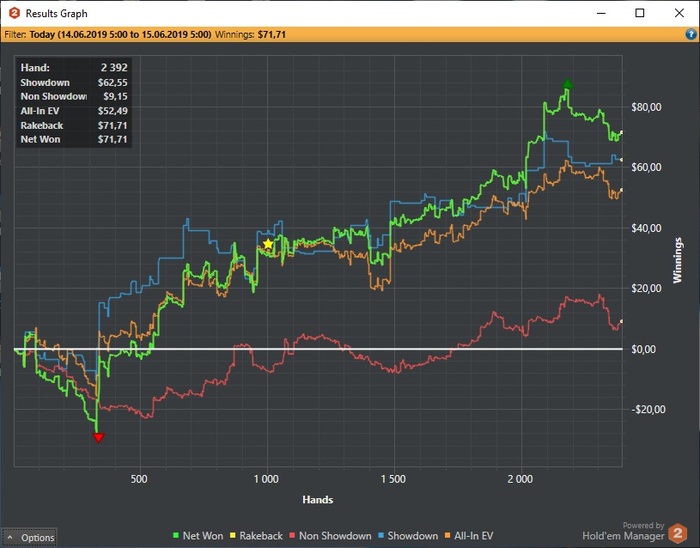The height and width of the screenshot is (548, 700).
Task: Click the Net Won legend label
Action: click(x=203, y=536)
